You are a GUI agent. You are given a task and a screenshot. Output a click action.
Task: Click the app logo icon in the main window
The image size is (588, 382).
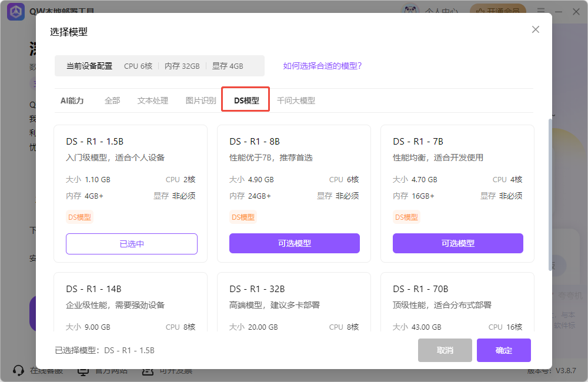[x=16, y=12]
